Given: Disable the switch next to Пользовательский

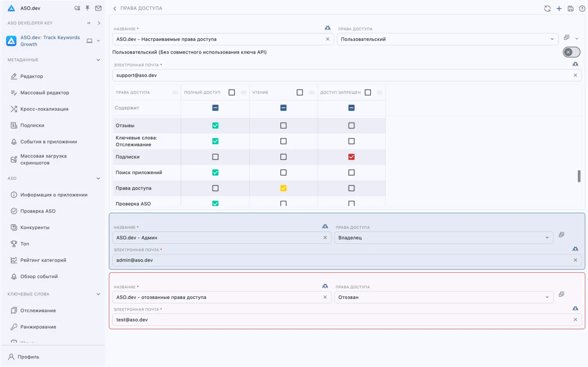Looking at the screenshot, I should click(x=571, y=52).
